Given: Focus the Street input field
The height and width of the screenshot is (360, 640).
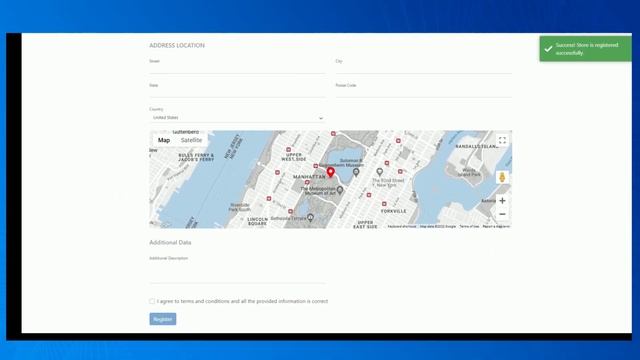Looking at the screenshot, I should pyautogui.click(x=237, y=69).
